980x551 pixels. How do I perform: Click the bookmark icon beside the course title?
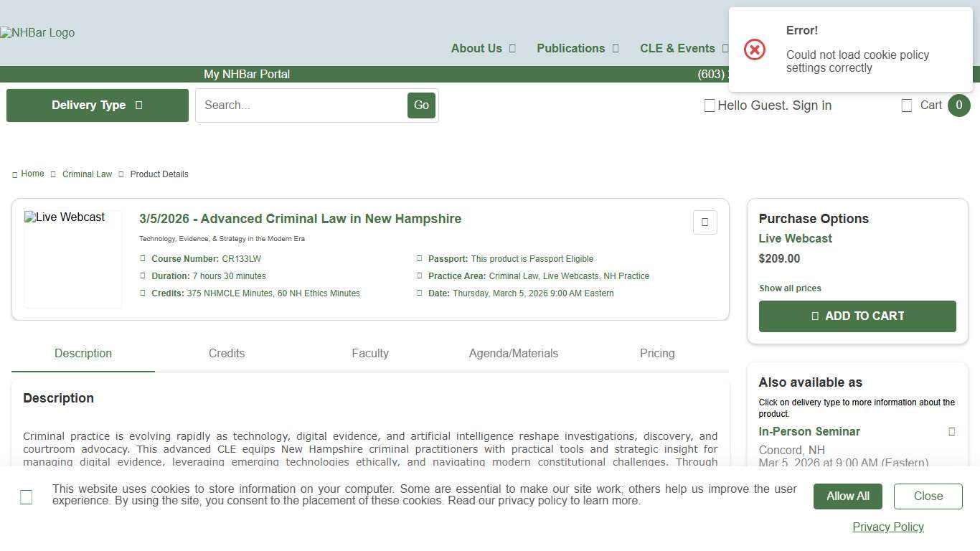[x=705, y=222]
